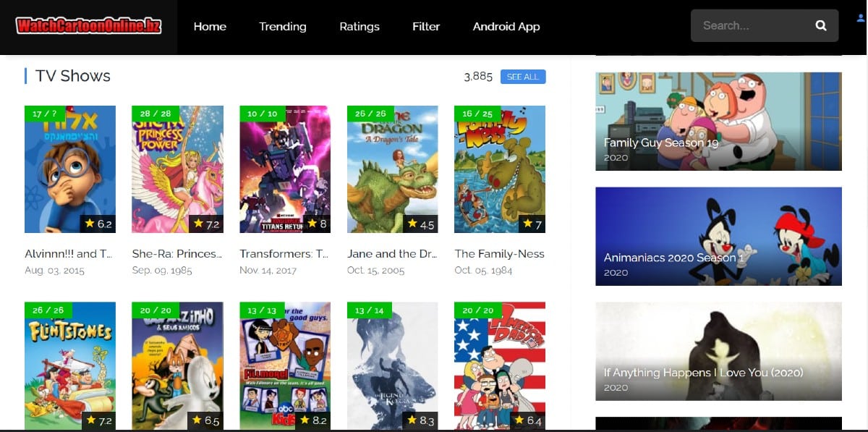This screenshot has height=432, width=868.
Task: Click the 6.4 star rating on American Dad
Action: [x=528, y=420]
